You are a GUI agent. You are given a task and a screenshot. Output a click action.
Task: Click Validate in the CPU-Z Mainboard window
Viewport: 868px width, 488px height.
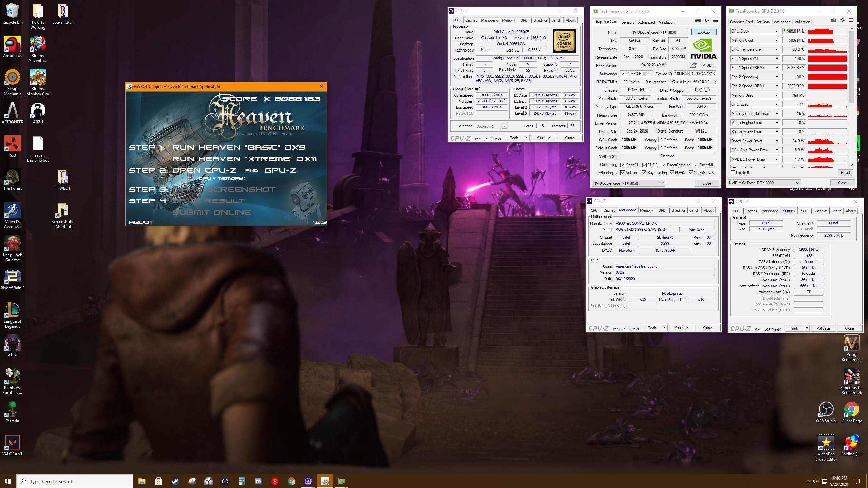(x=681, y=328)
